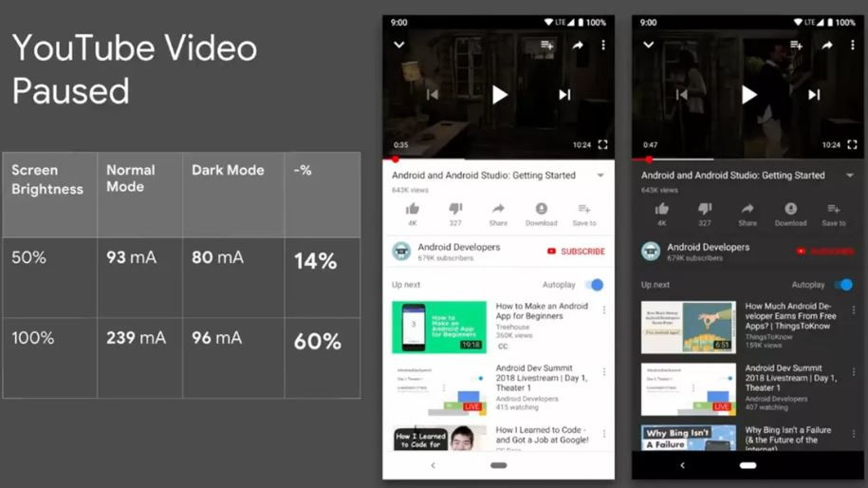This screenshot has height=488, width=868.
Task: Subscribe to Android Developers in the light phone
Action: (x=576, y=252)
